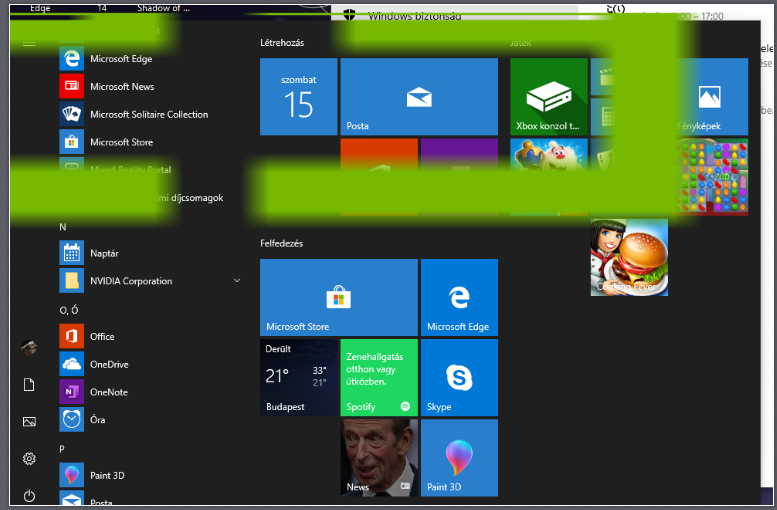Click the Power button icon

pos(29,496)
